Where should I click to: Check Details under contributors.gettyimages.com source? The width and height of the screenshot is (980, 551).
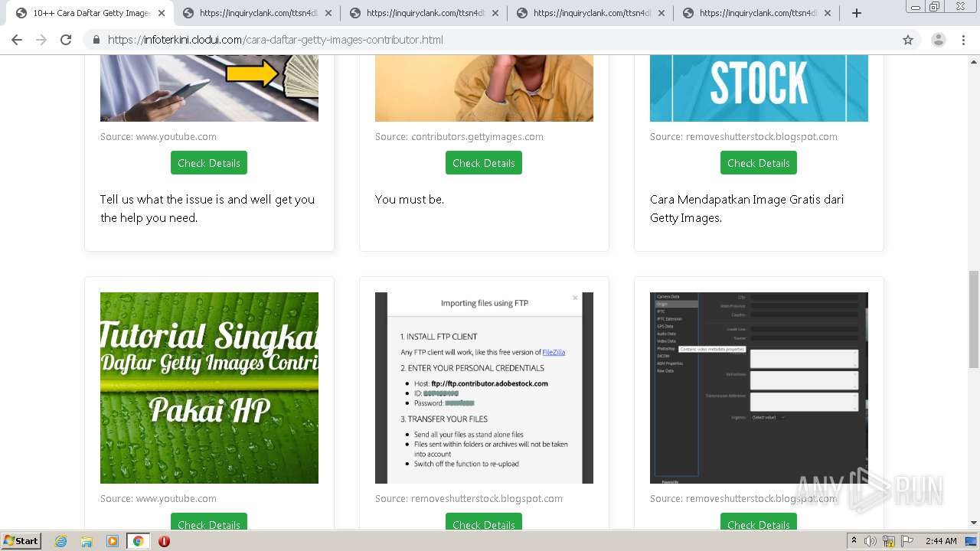[x=484, y=163]
